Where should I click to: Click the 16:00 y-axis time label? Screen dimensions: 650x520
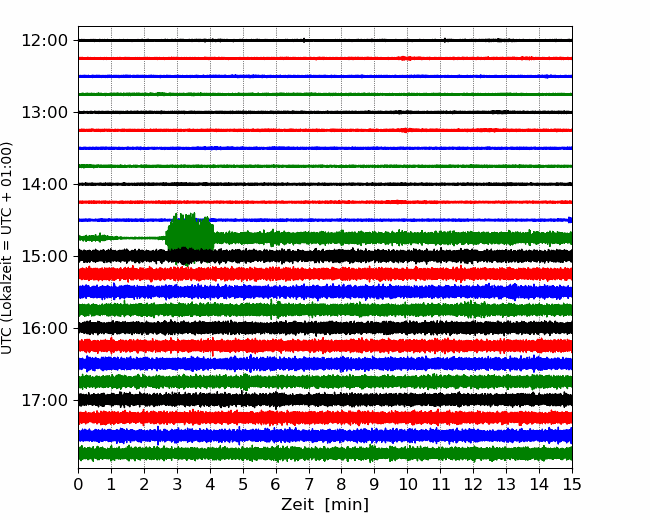tap(44, 328)
